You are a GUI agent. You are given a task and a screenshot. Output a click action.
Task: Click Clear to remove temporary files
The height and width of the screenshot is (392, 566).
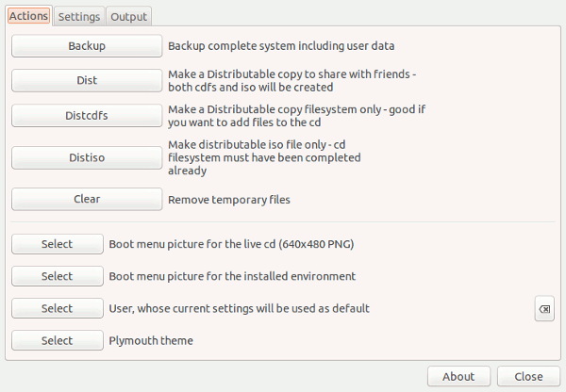87,200
